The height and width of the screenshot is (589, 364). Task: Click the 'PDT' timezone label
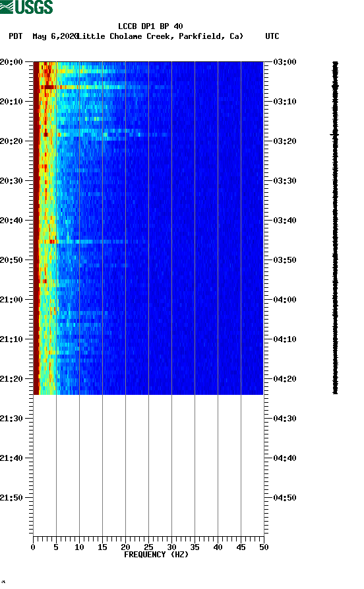(x=16, y=36)
